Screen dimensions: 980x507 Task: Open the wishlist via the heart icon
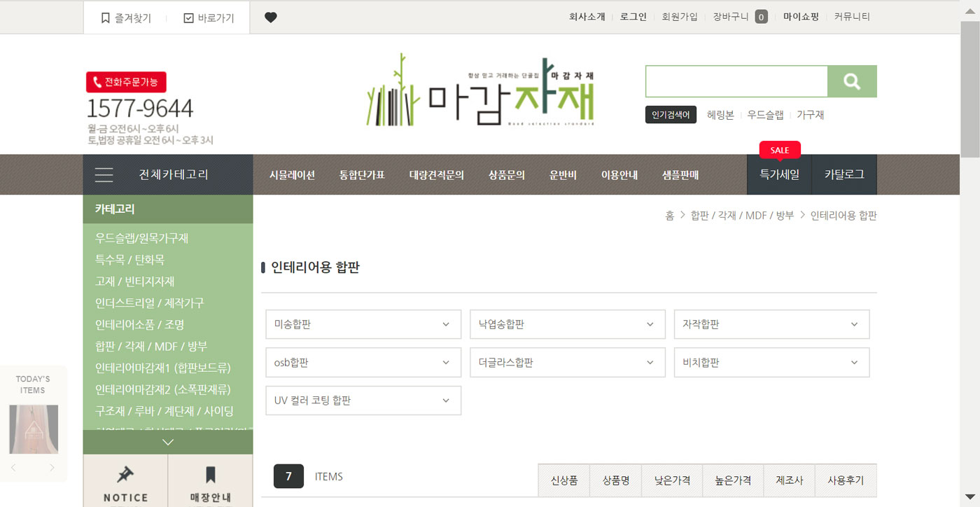pyautogui.click(x=271, y=17)
